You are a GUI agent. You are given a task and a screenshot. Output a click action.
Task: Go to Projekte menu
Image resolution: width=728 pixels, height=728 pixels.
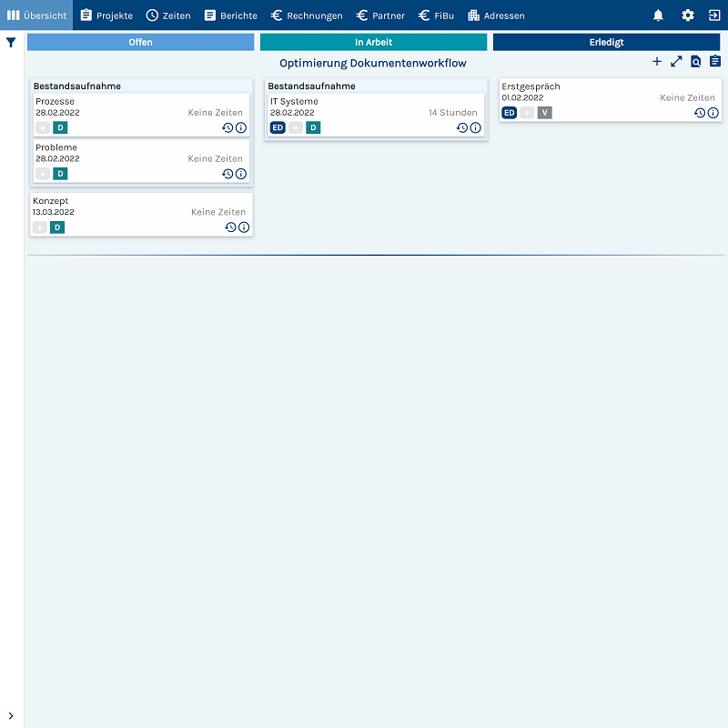(106, 15)
